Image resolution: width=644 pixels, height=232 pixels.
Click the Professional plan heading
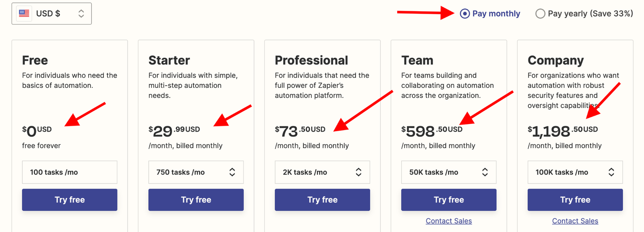tap(311, 60)
